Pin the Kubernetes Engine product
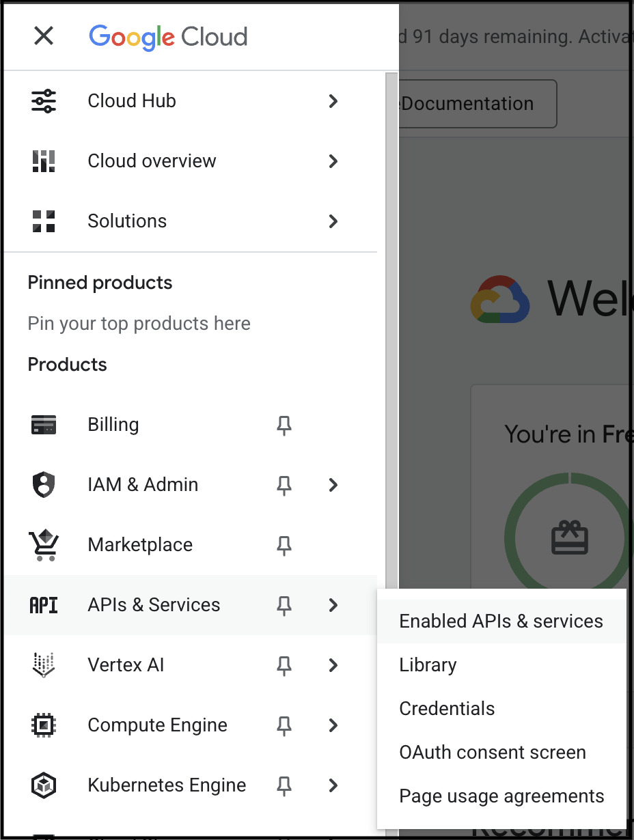Screen dimensions: 634x840 [x=284, y=787]
